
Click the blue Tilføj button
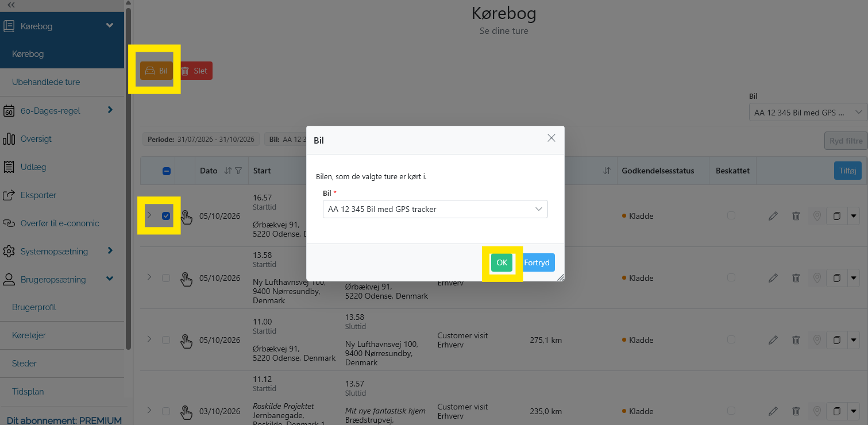coord(848,171)
